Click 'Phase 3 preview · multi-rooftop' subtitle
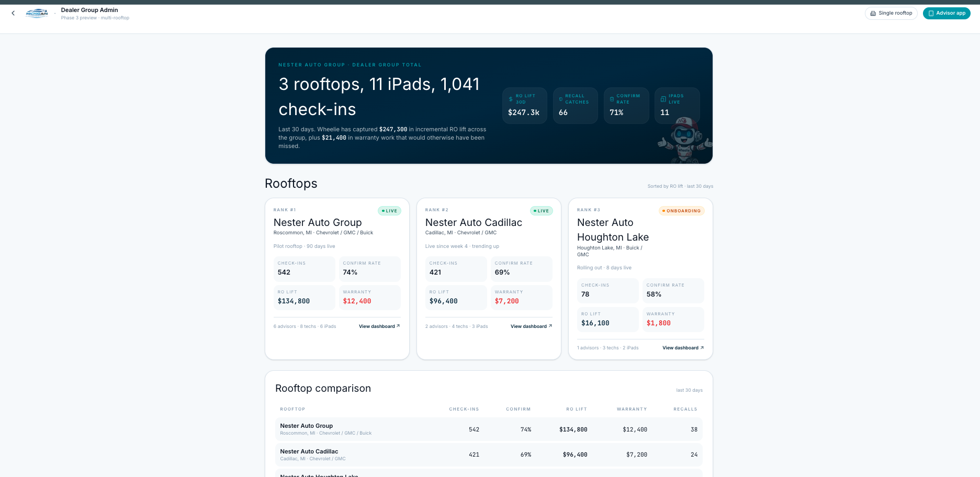The height and width of the screenshot is (477, 980). point(95,18)
